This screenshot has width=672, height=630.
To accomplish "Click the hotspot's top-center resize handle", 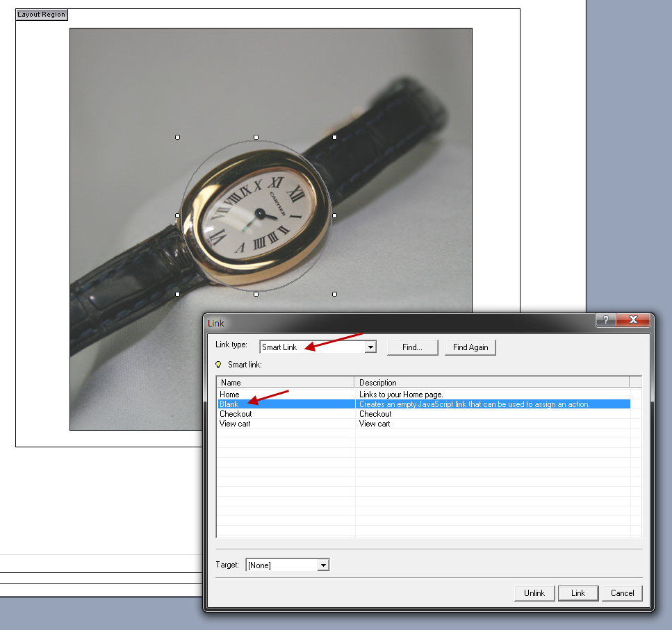I will (256, 137).
